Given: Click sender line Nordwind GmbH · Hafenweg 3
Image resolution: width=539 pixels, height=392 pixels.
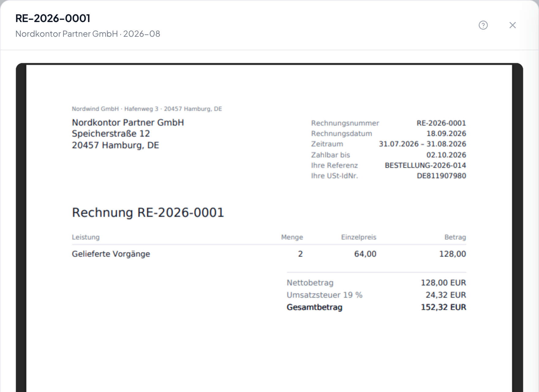Looking at the screenshot, I should click(115, 109).
